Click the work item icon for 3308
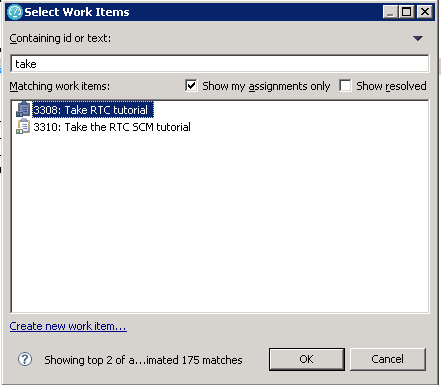The height and width of the screenshot is (385, 441). (23, 109)
